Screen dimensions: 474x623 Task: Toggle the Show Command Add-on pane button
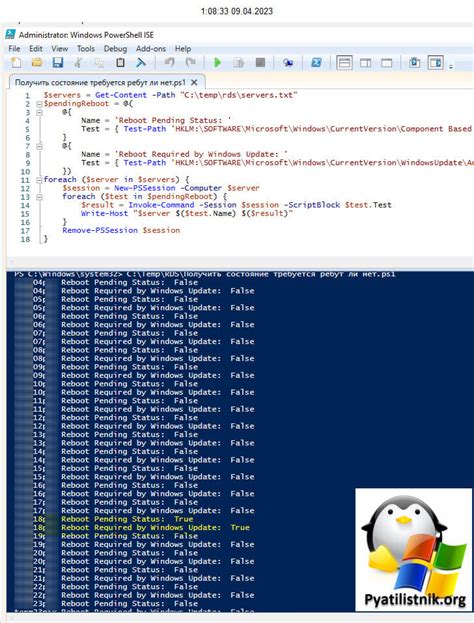435,63
